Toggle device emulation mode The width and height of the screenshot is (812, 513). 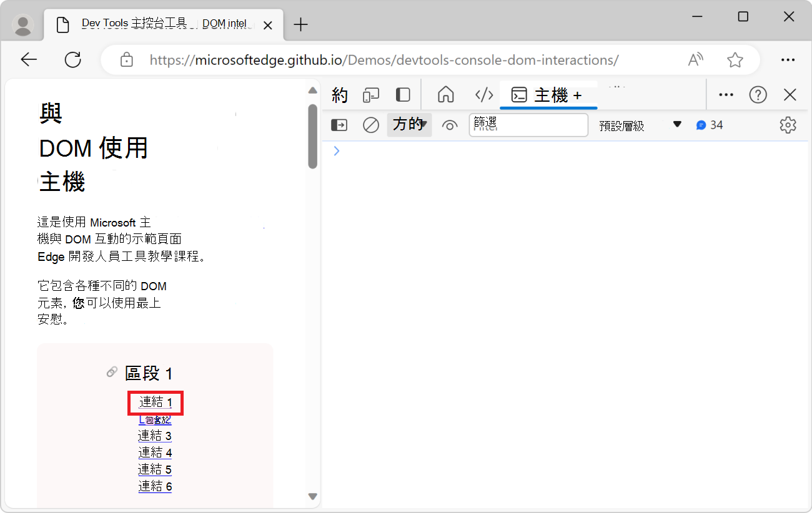coord(372,95)
